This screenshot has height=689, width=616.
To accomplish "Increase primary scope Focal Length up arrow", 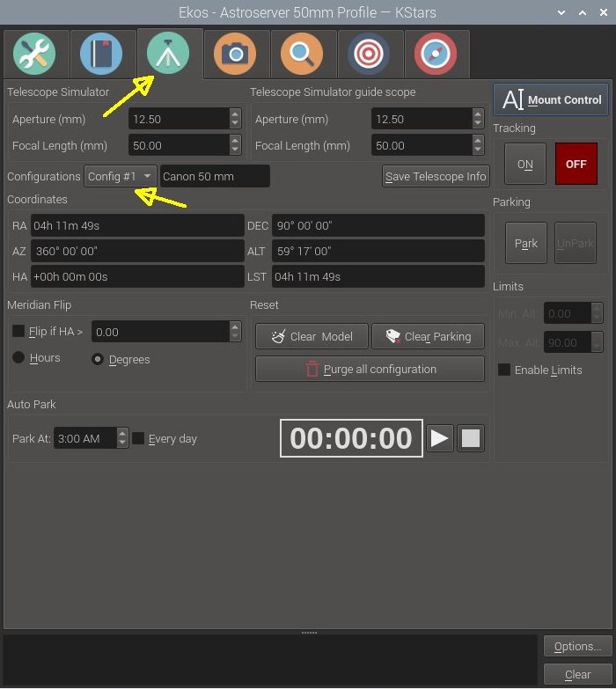I will 235,140.
